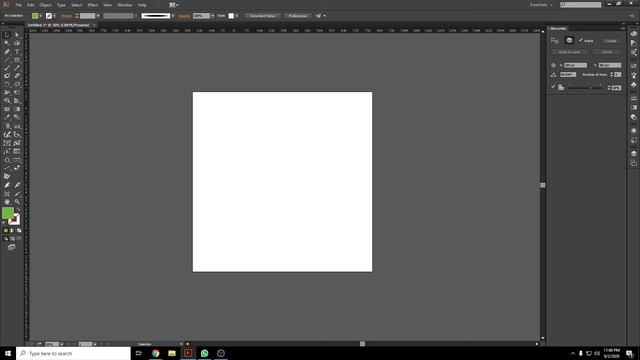Set the toolbox paint to Color mode
Viewport: 640px width, 360px height.
click(x=6, y=231)
